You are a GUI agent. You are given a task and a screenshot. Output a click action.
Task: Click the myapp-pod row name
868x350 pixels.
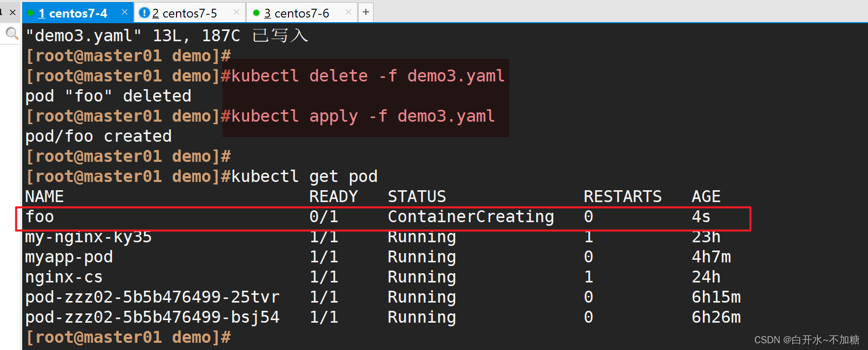pyautogui.click(x=69, y=257)
